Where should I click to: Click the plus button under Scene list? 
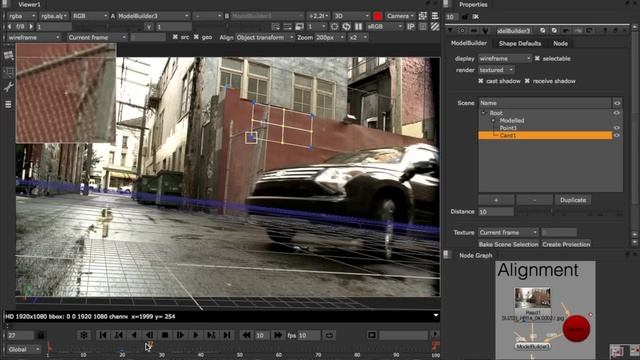pos(496,200)
